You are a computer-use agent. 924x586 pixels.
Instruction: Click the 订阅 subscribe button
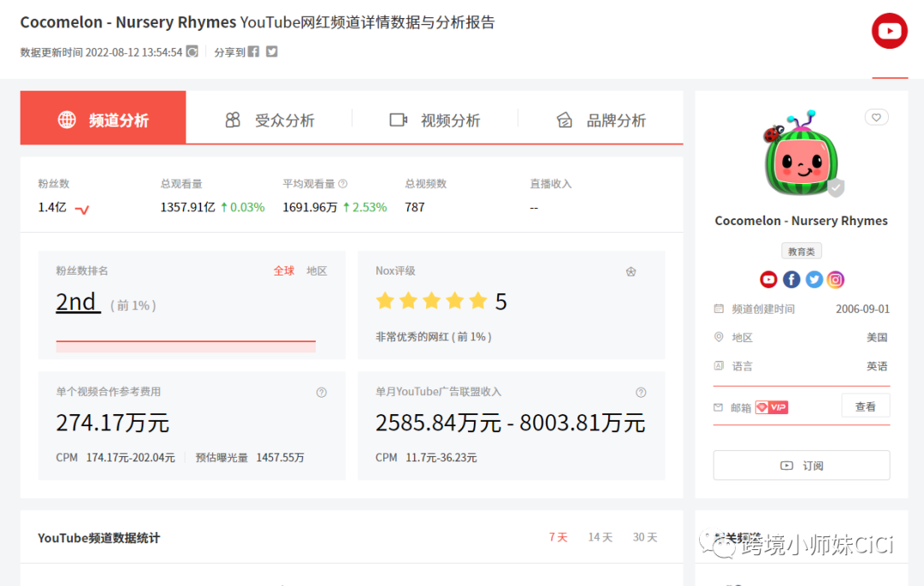pos(801,465)
